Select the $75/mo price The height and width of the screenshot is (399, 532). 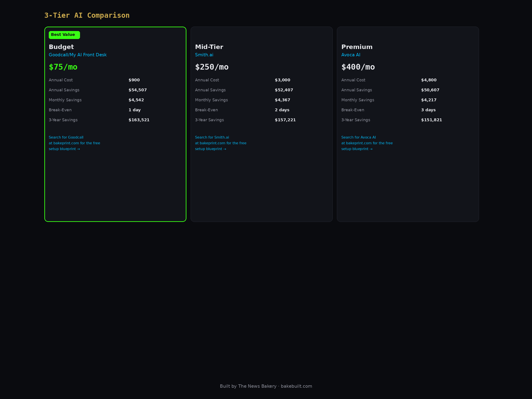point(63,67)
